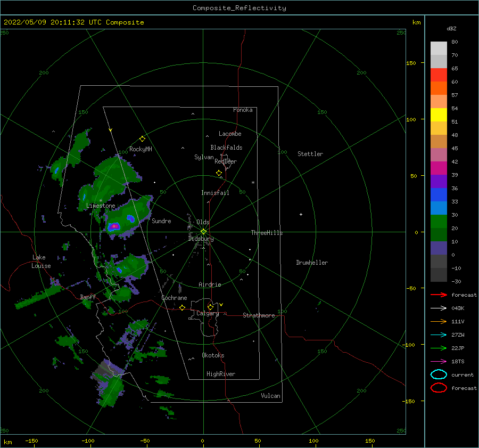The image size is (479, 448).
Task: Select the Blackfalds town label
Action: click(x=226, y=148)
